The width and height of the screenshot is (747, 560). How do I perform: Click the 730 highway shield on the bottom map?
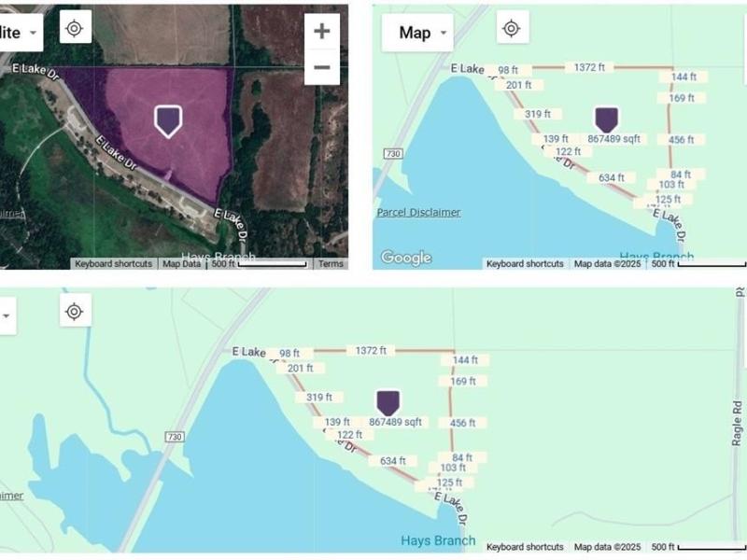(175, 437)
